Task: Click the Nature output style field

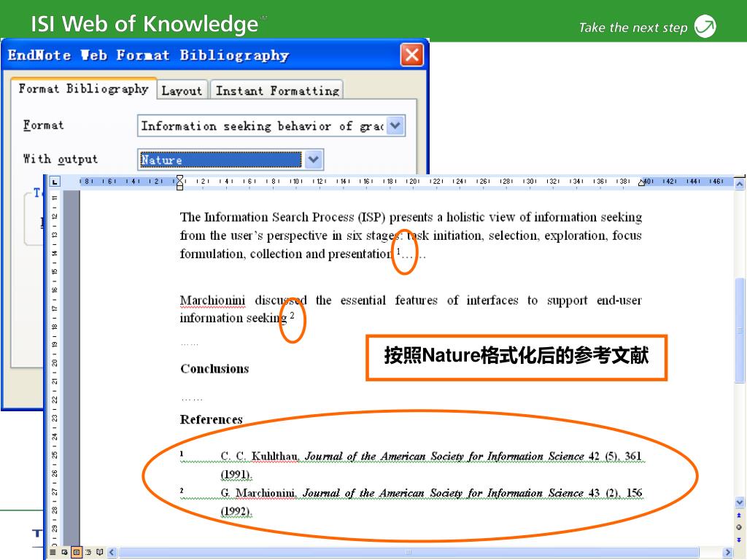Action: (x=221, y=160)
